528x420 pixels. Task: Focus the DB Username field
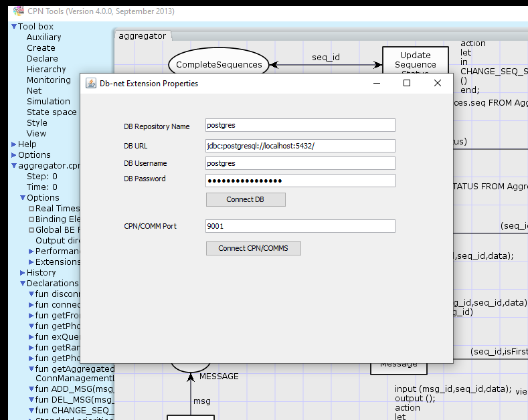[300, 163]
